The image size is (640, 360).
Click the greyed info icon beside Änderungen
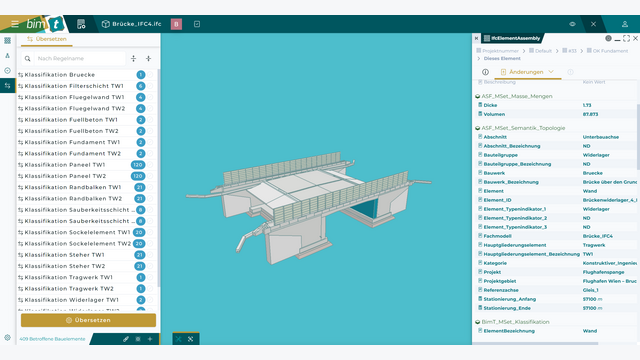(x=570, y=72)
